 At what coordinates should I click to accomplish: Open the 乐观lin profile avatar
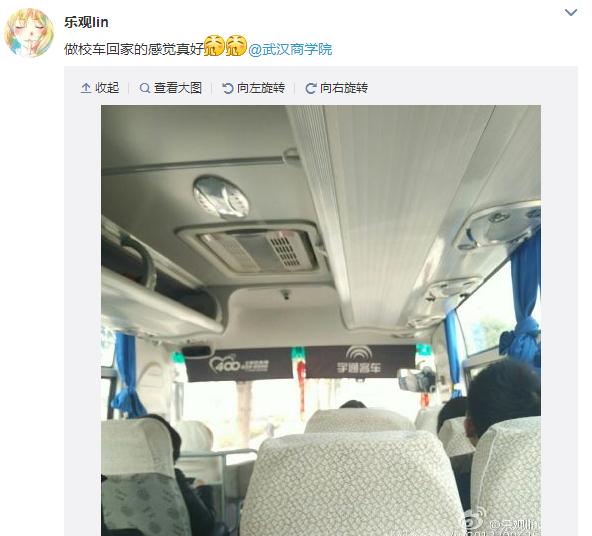click(29, 33)
